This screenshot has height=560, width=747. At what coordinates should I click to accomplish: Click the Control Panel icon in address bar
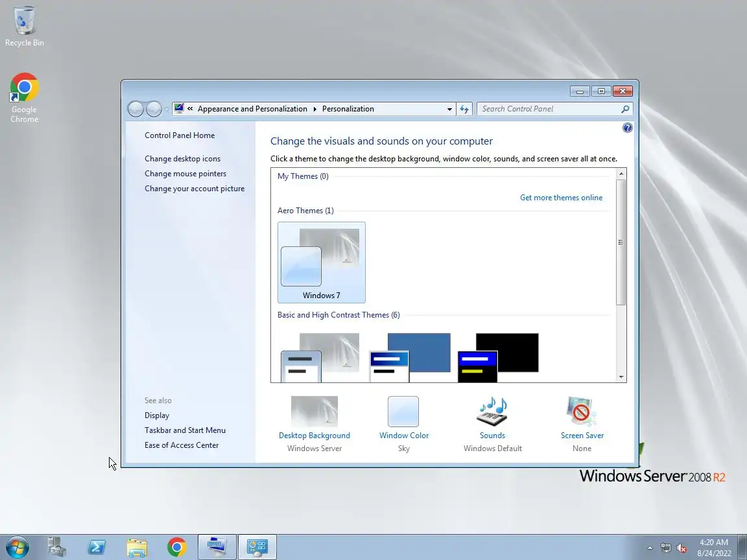(179, 109)
